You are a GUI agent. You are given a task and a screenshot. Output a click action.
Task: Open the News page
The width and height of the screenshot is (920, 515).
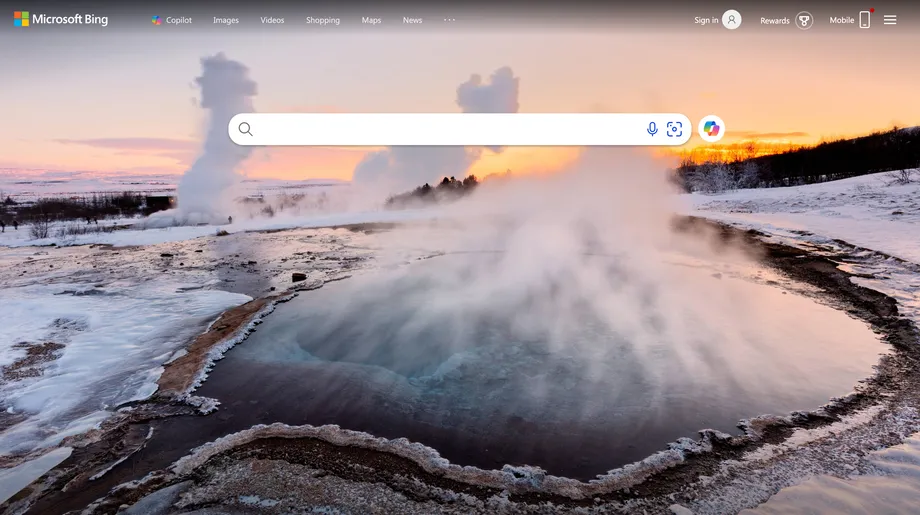tap(412, 20)
